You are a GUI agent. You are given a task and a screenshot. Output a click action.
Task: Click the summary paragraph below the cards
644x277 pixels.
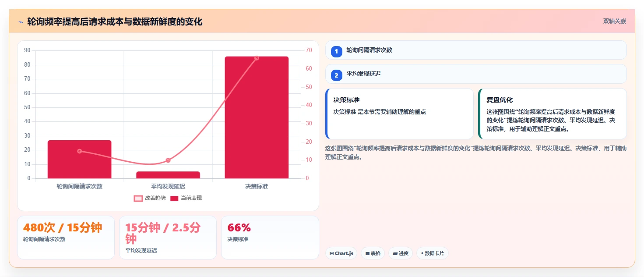tap(476, 153)
